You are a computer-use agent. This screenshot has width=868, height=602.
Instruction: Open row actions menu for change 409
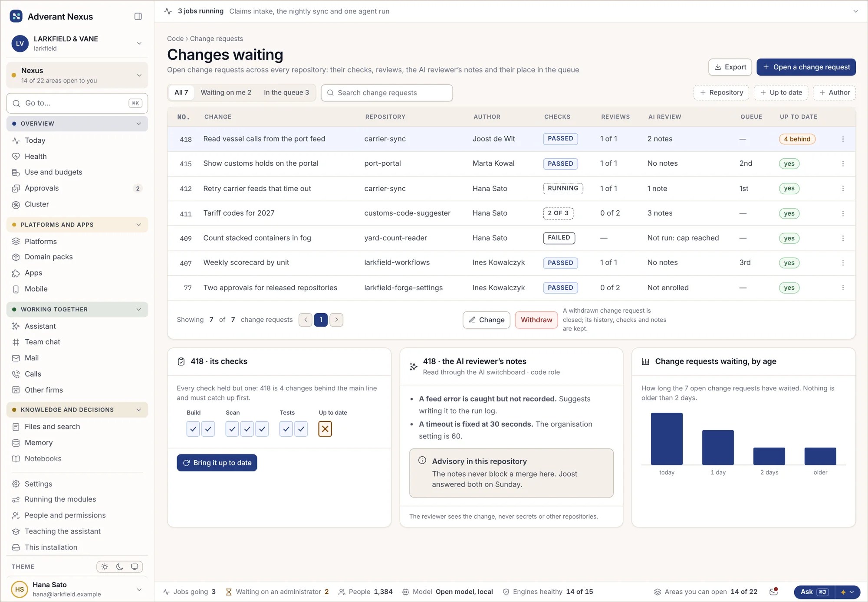point(843,238)
